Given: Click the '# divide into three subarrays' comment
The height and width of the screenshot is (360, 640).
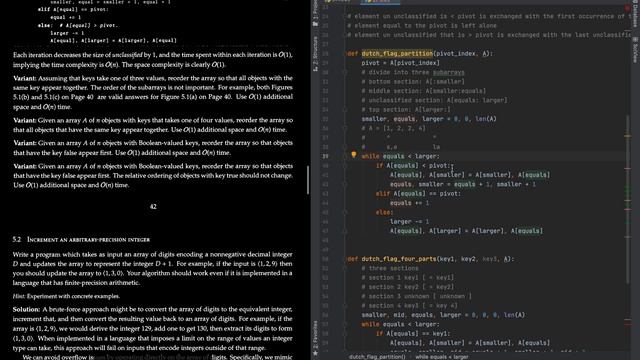Looking at the screenshot, I should click(413, 72).
